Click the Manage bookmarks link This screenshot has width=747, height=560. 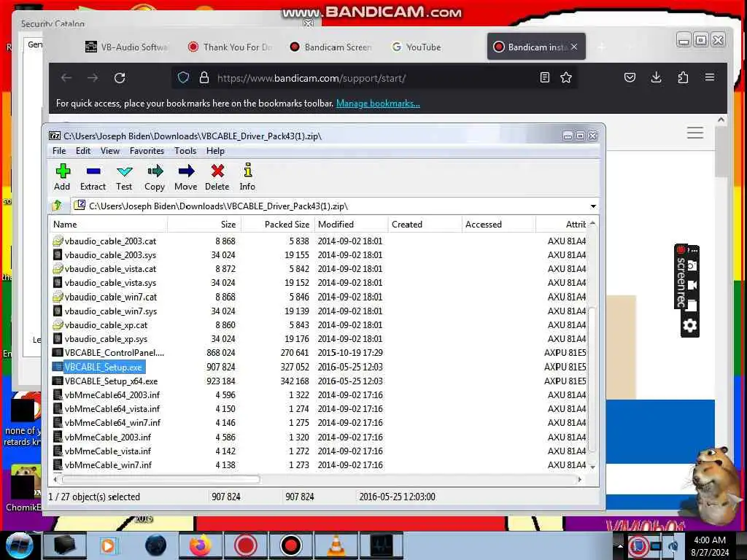(378, 104)
